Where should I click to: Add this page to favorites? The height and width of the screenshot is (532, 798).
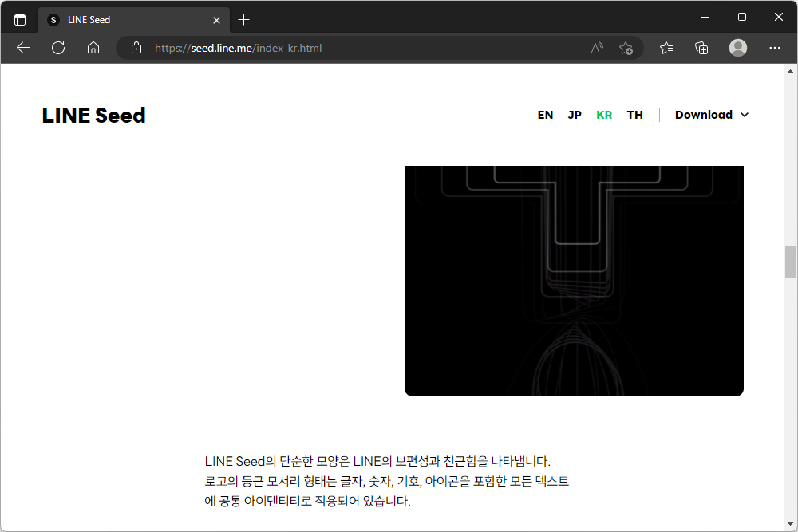click(626, 48)
